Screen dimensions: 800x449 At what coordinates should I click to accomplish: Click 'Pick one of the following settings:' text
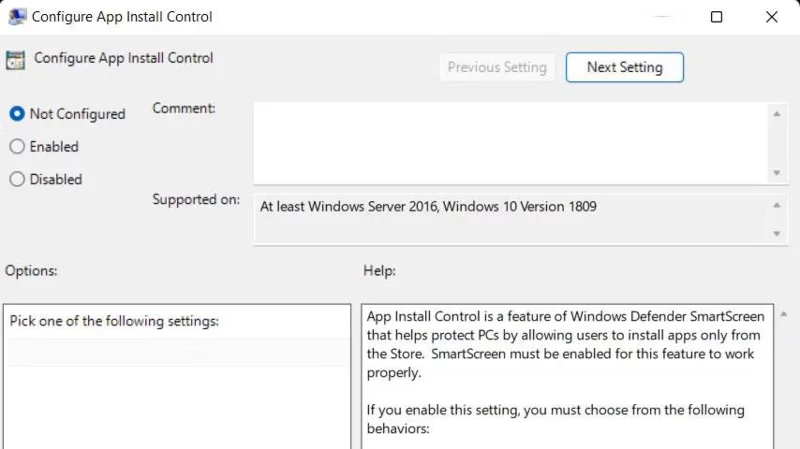(114, 321)
